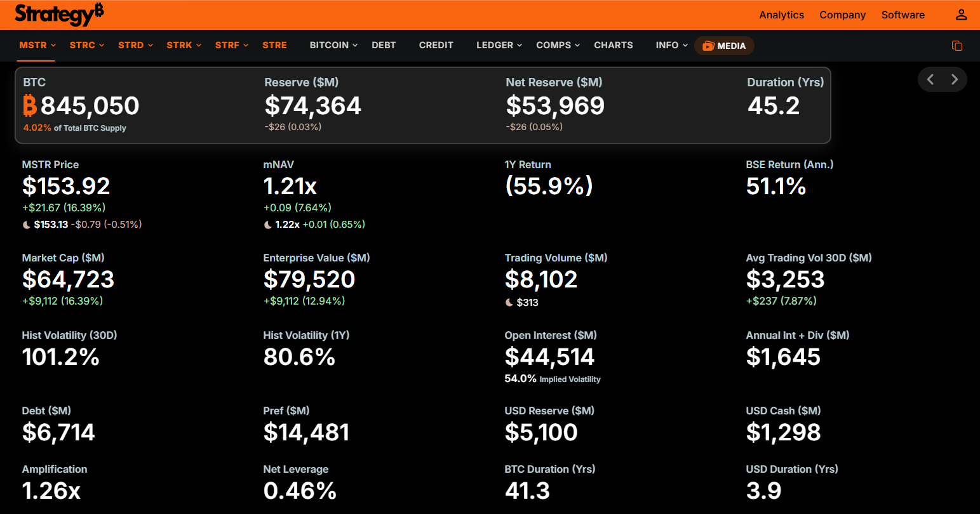Open the STRD dropdown
The height and width of the screenshot is (514, 980).
[x=136, y=45]
